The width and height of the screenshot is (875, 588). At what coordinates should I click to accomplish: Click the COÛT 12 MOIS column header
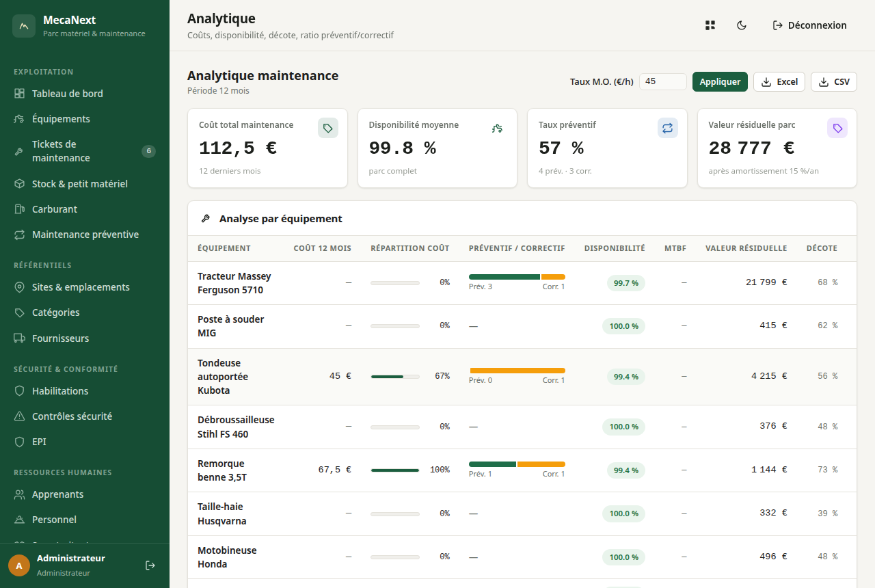pos(323,248)
